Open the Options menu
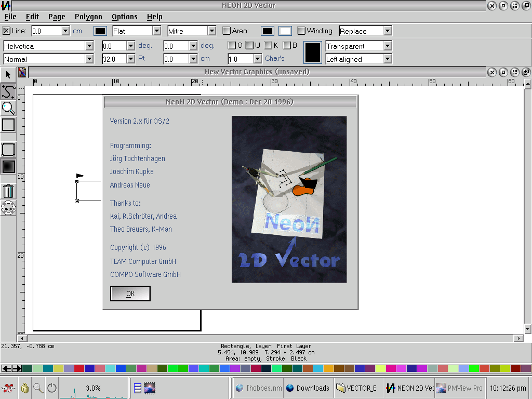The height and width of the screenshot is (399, 532). [x=125, y=17]
